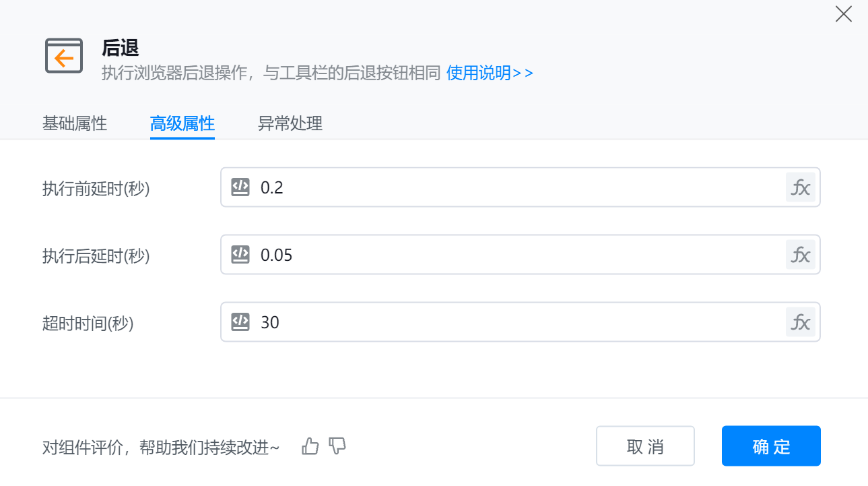Open the 使用说明>> help link

coord(490,73)
